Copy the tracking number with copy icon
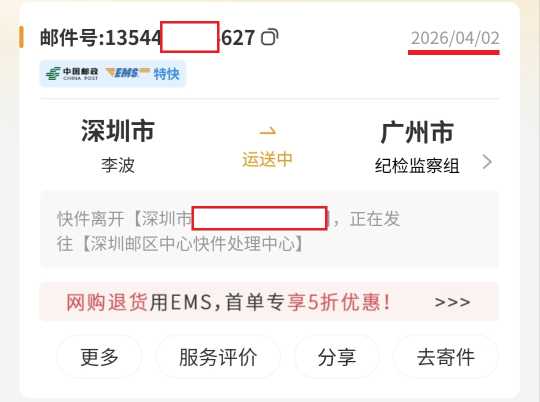This screenshot has height=402, width=540. (269, 37)
